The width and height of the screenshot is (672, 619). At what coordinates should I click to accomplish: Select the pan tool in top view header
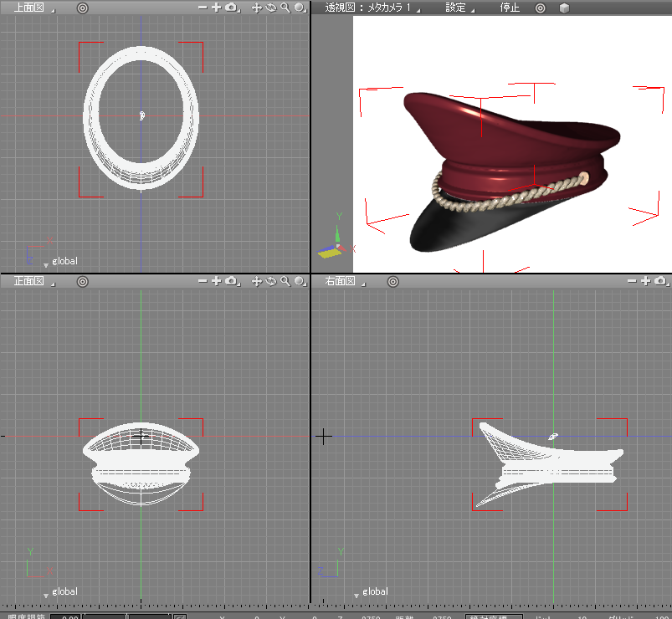click(x=256, y=8)
